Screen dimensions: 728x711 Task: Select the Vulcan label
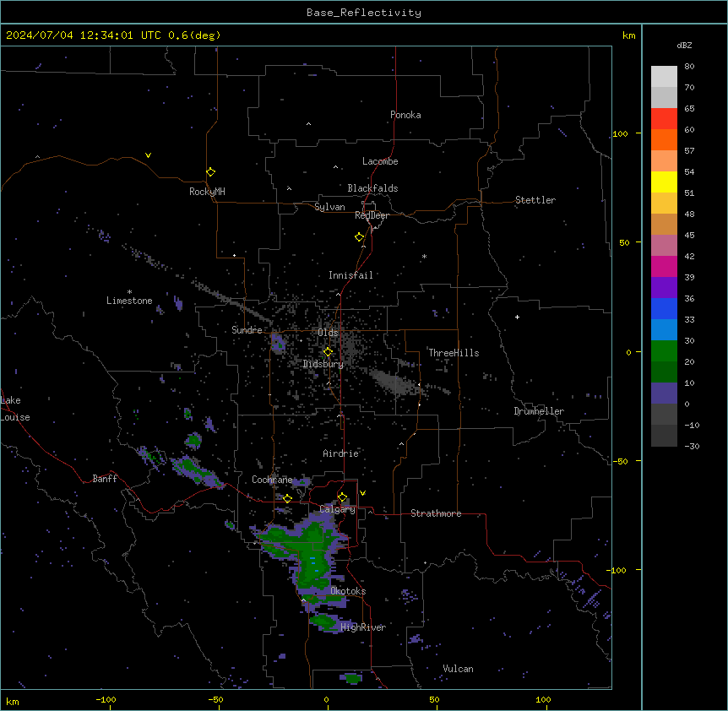point(459,669)
